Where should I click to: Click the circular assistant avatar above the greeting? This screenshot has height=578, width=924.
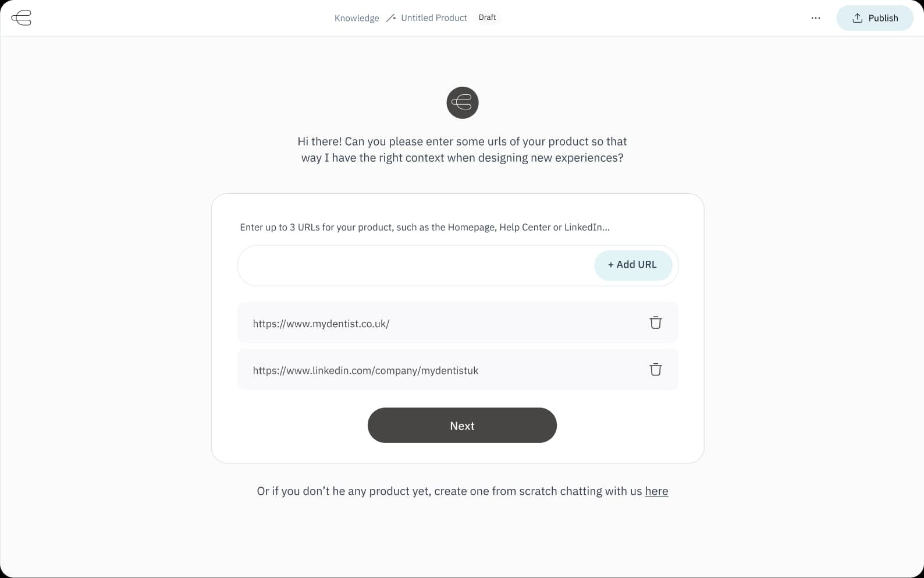[462, 102]
